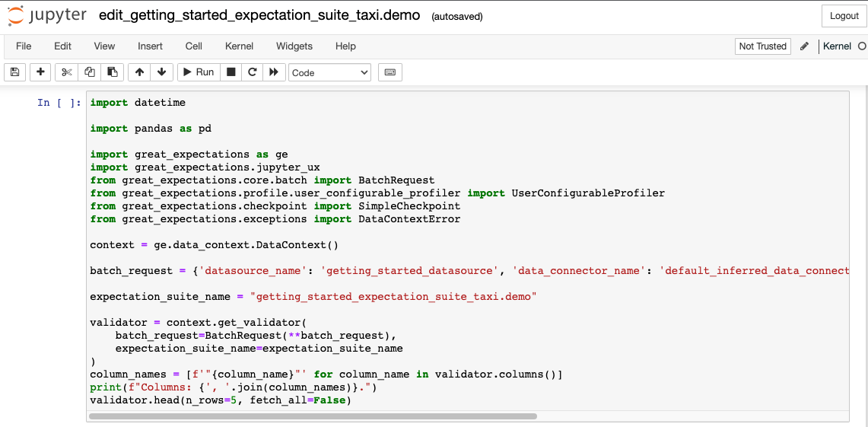
Task: Interrupt the kernel with stop icon
Action: (231, 72)
